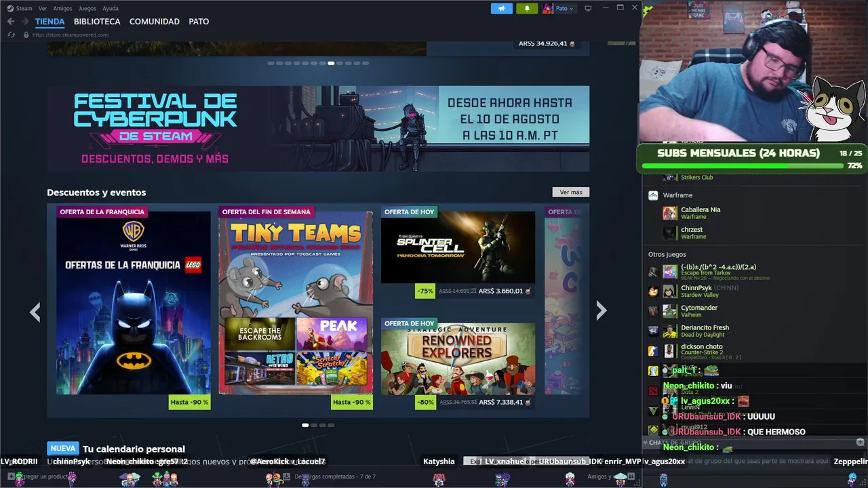Screen dimensions: 868x488
Task: Open the Juegos menu
Action: click(87, 8)
